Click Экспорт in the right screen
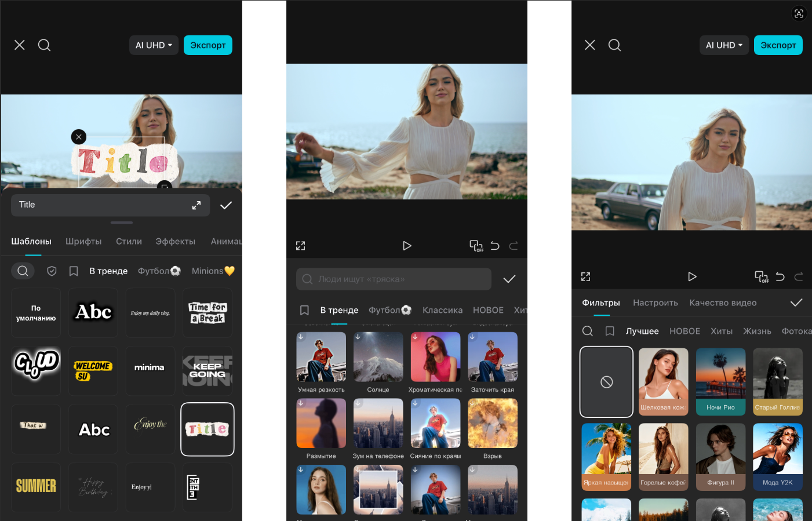The height and width of the screenshot is (521, 812). tap(778, 45)
